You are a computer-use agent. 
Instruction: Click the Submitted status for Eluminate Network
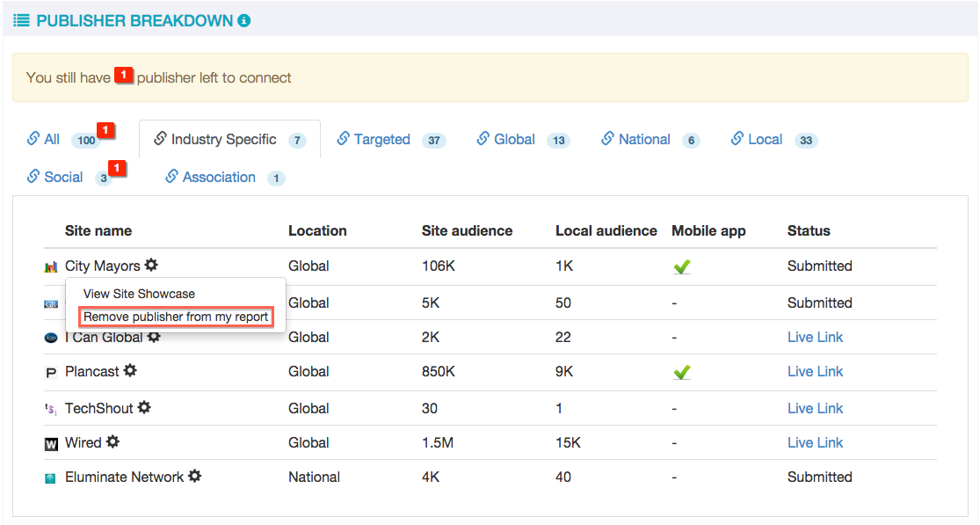tap(819, 477)
